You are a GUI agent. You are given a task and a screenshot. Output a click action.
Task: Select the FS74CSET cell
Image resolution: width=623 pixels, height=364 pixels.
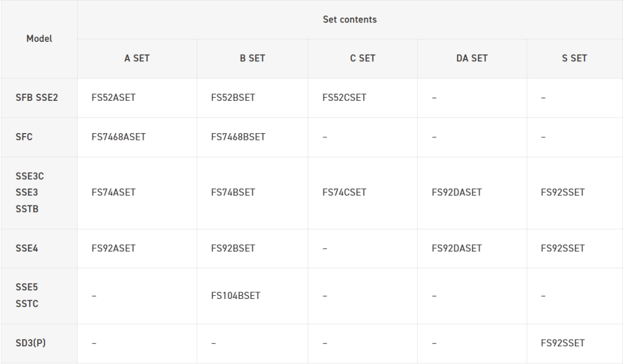(344, 192)
